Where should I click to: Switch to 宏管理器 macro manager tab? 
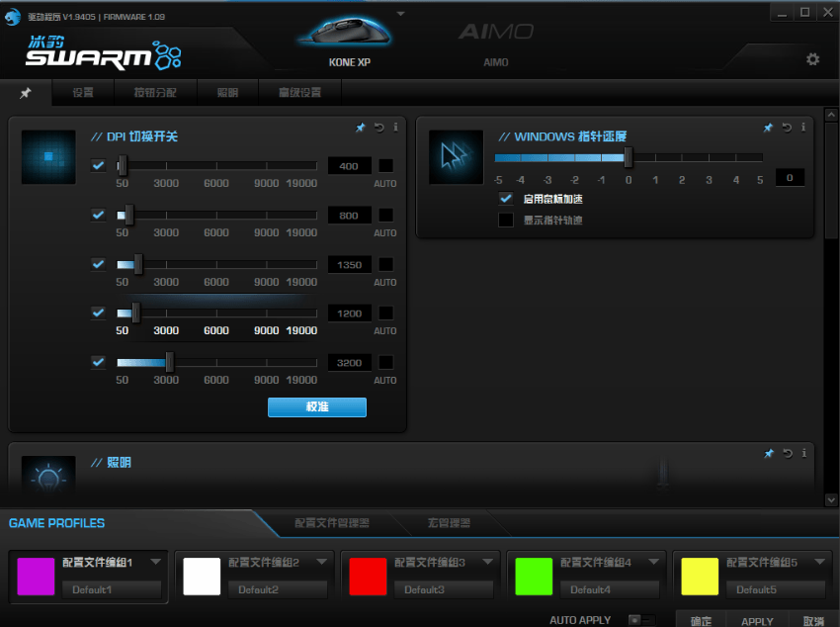click(x=449, y=523)
